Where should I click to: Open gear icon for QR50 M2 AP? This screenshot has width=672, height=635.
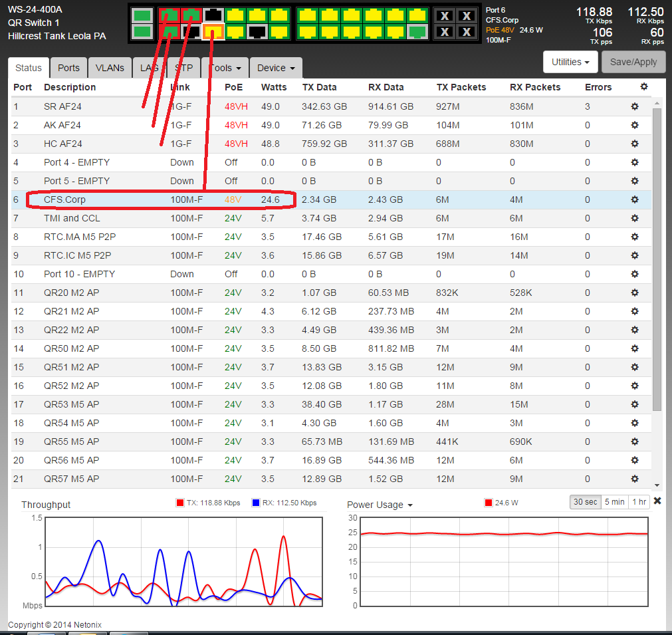(x=635, y=348)
